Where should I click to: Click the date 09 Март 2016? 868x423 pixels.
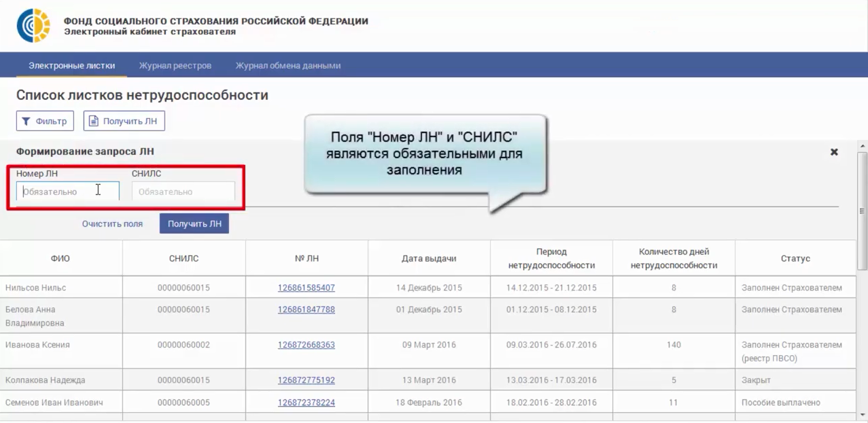429,345
